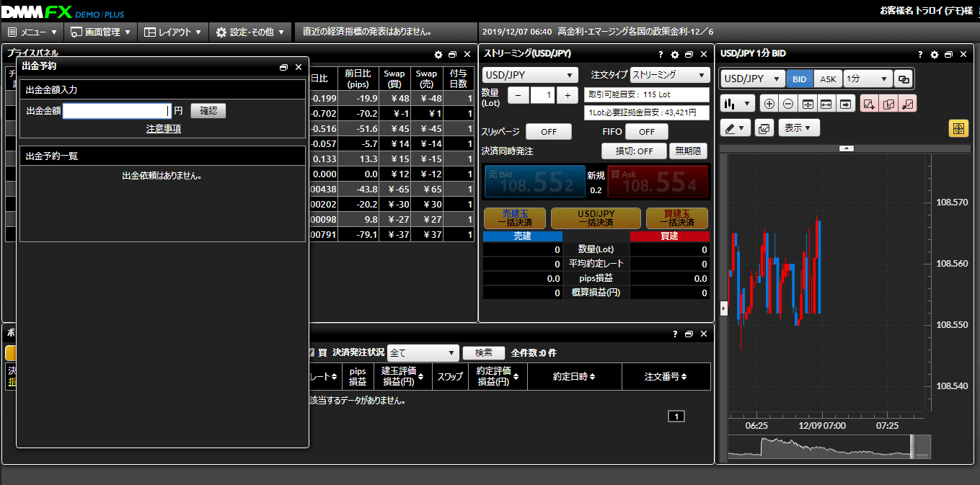Open the 注意事項 link
This screenshot has height=485, width=980.
tap(163, 129)
